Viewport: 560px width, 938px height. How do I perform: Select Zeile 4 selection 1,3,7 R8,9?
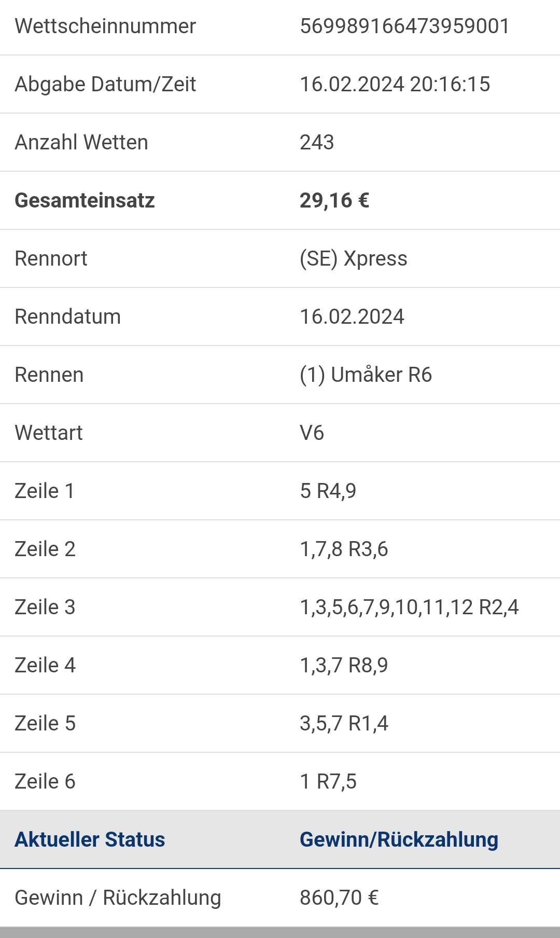tap(344, 665)
